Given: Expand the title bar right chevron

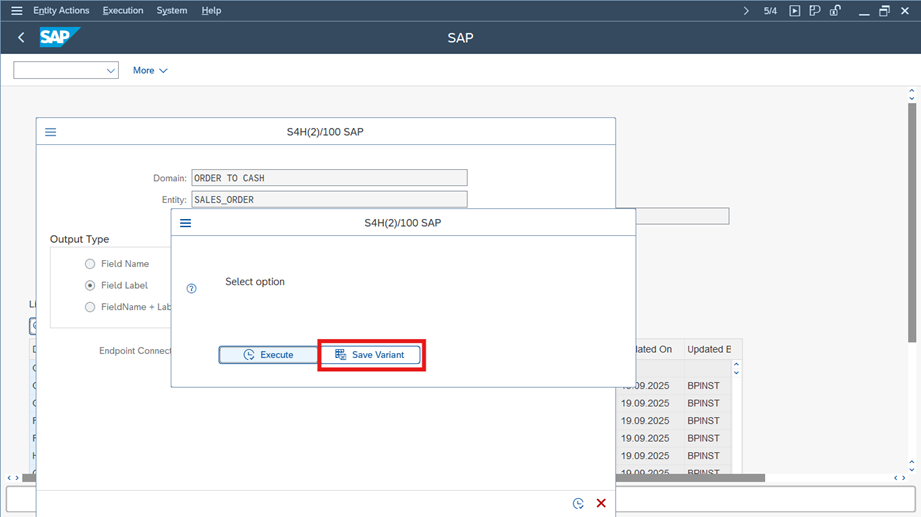Looking at the screenshot, I should pyautogui.click(x=746, y=11).
